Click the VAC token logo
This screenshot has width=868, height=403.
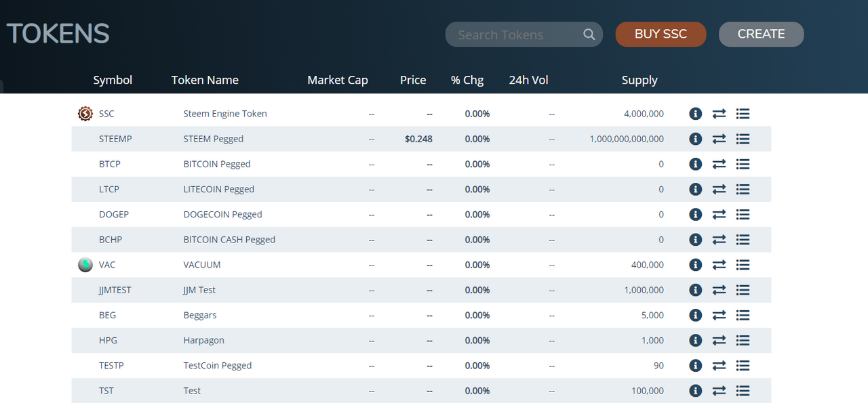(x=85, y=265)
